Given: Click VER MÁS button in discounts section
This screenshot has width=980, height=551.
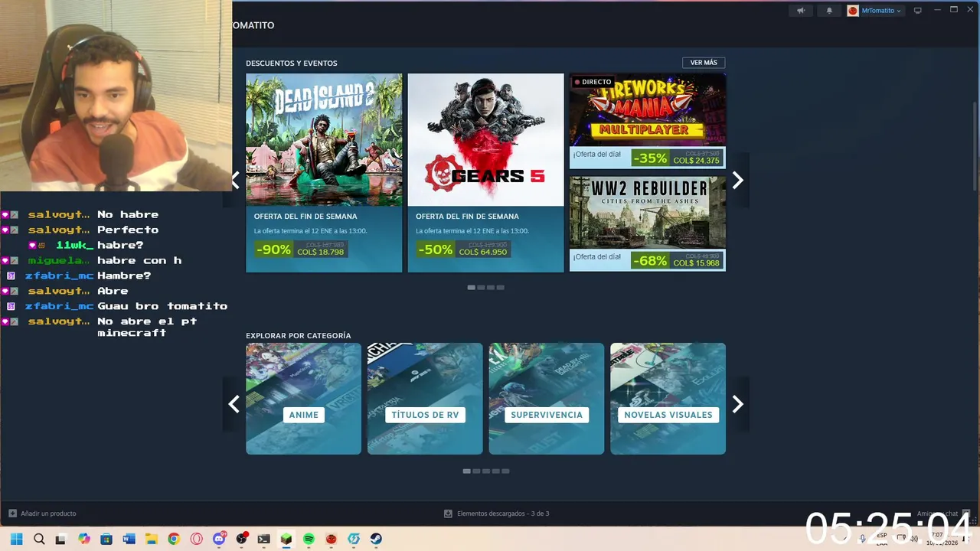Looking at the screenshot, I should (x=704, y=63).
